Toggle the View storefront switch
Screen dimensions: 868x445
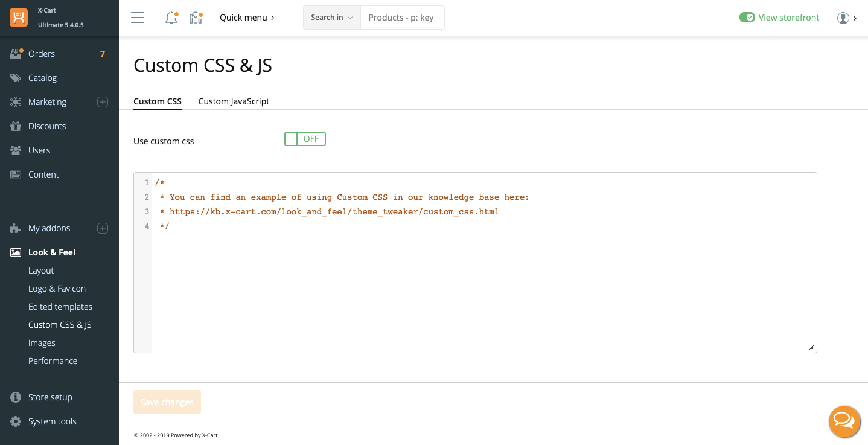747,18
